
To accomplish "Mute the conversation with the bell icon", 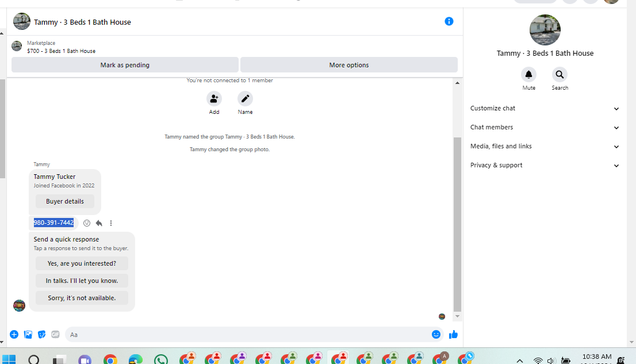I will click(x=528, y=75).
